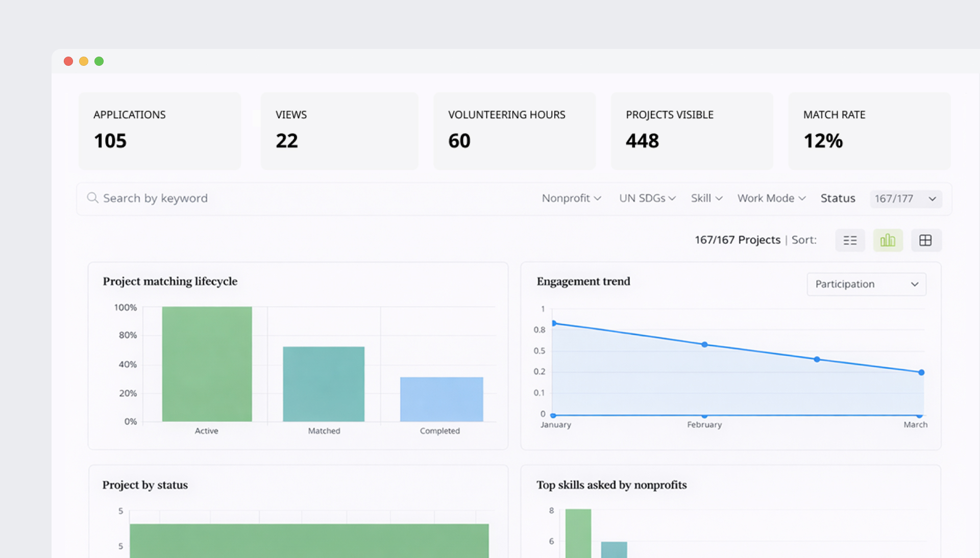Switch to grid table view icon
Screen dimensions: 980x558
[925, 240]
